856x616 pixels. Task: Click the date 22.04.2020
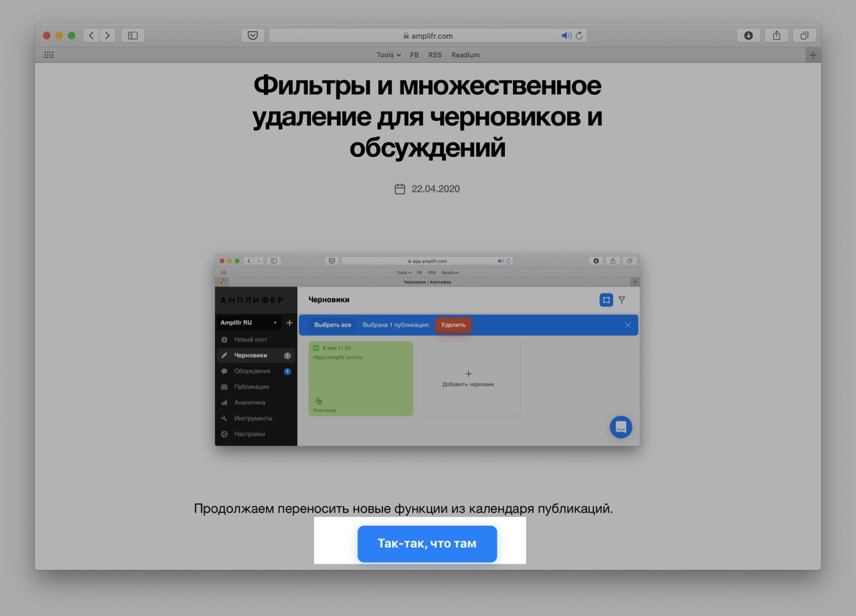pos(435,189)
